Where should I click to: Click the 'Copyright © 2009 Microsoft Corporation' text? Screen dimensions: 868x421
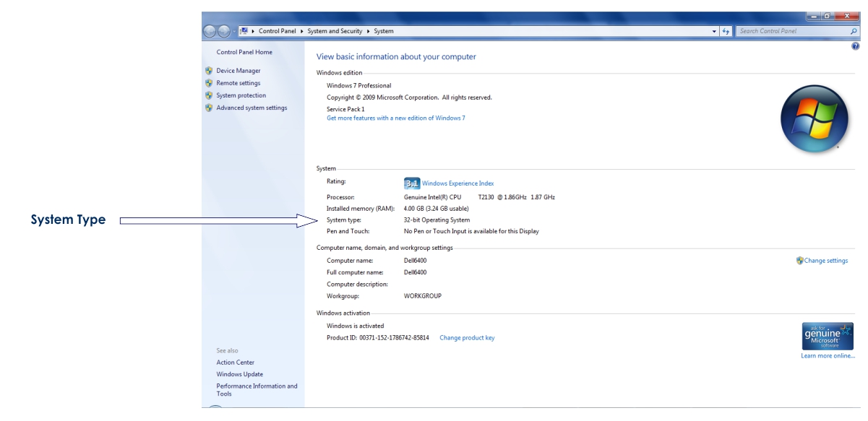point(409,97)
